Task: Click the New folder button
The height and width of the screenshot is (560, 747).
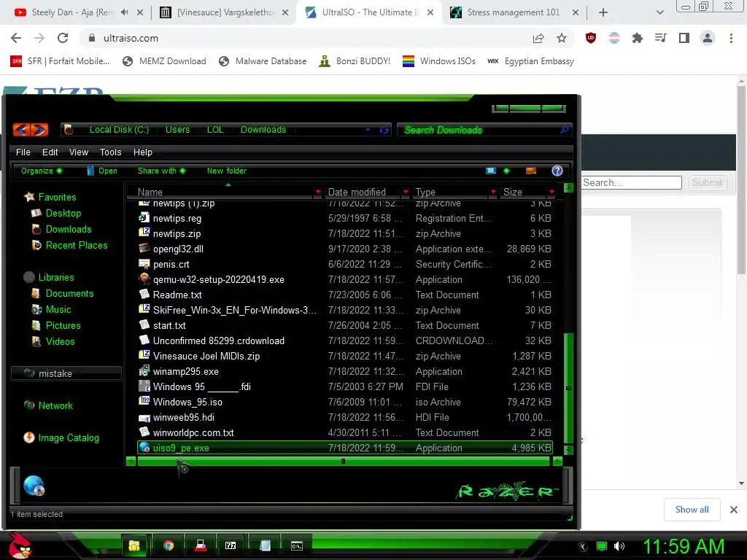Action: (x=227, y=171)
